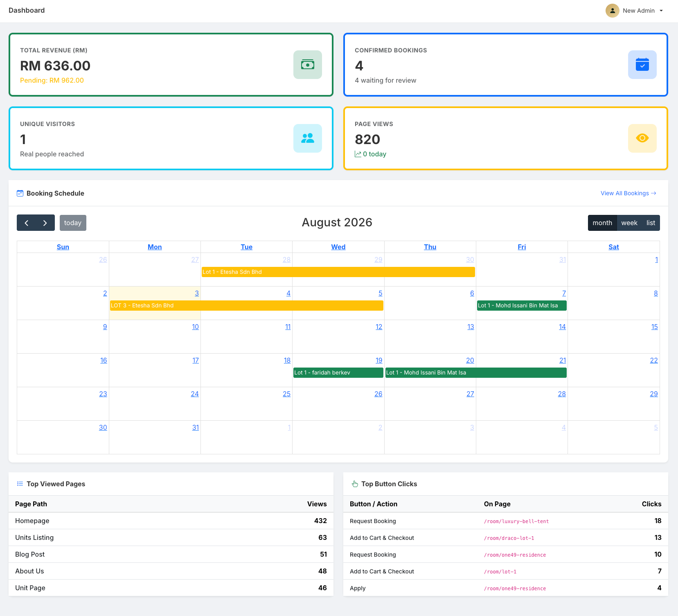Switch calendar to list view
Screen dimensions: 678x616
pyautogui.click(x=651, y=223)
